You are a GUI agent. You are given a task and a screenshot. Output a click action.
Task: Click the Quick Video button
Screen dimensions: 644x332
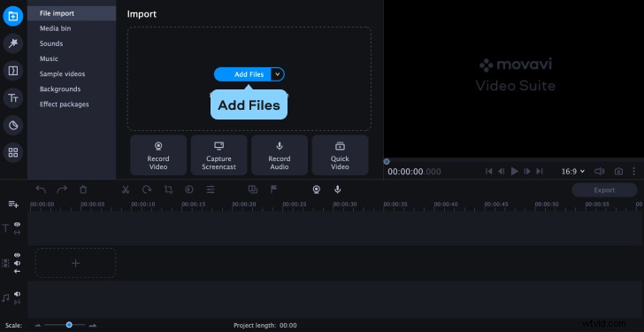coord(340,155)
